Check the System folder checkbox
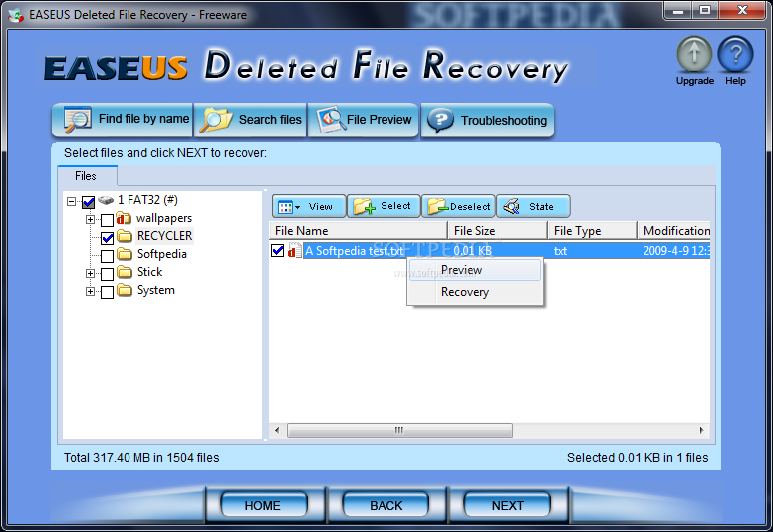Screen dimensions: 773x532 click(x=107, y=292)
